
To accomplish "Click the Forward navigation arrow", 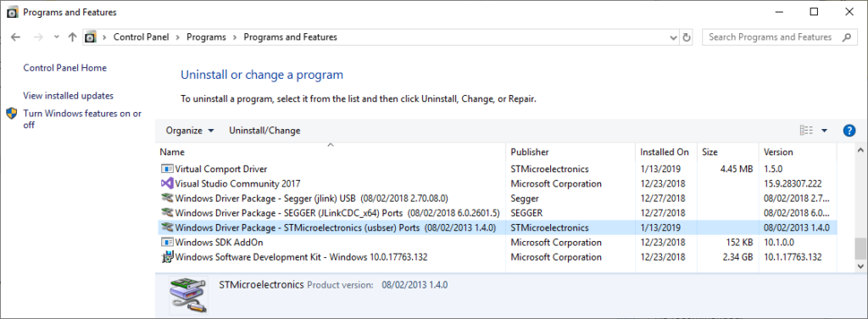I will pos(38,37).
